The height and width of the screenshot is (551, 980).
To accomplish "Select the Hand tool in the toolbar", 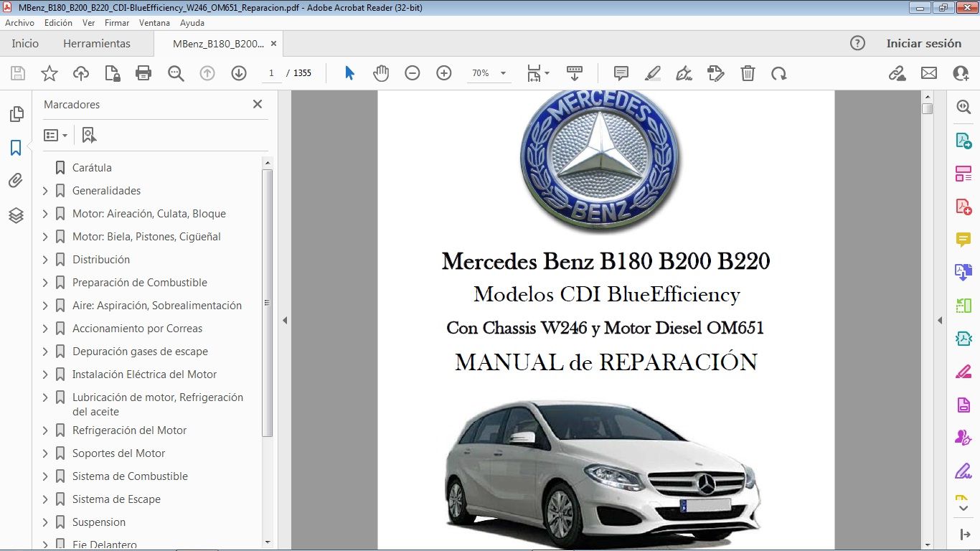I will click(x=381, y=72).
